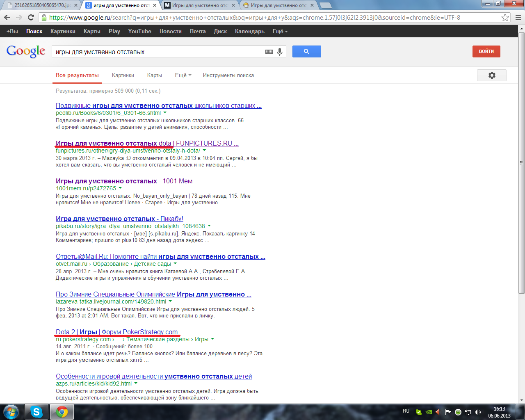Open the arrow next to 1001mem.ru URL

click(x=120, y=188)
